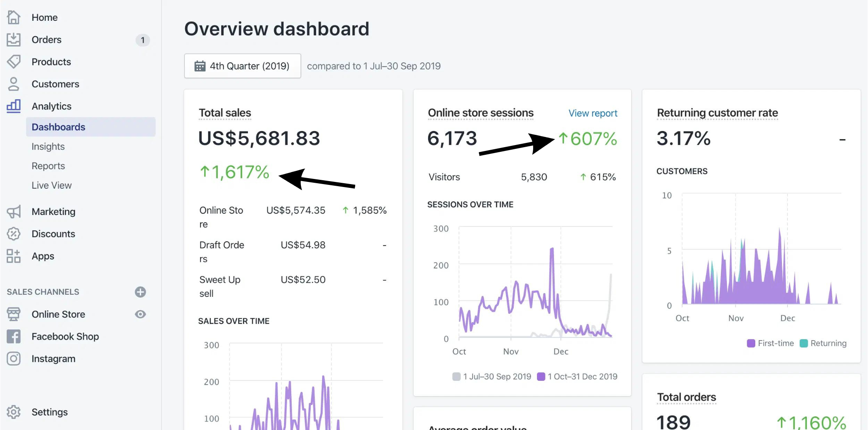Click the Instagram channel icon
The width and height of the screenshot is (868, 430).
coord(14,359)
